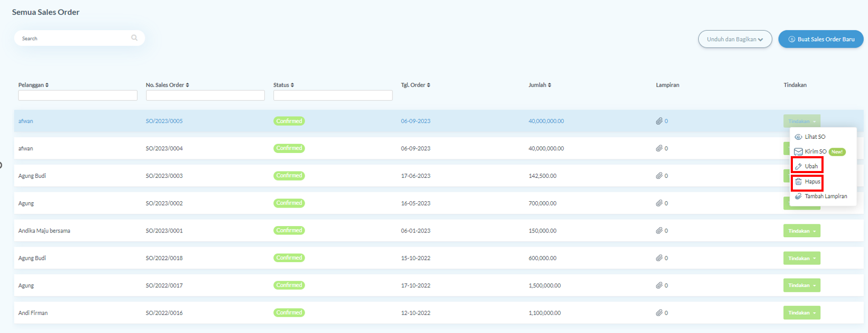This screenshot has height=333, width=868.
Task: Click customer name Andika Maju bersama
Action: (x=44, y=231)
